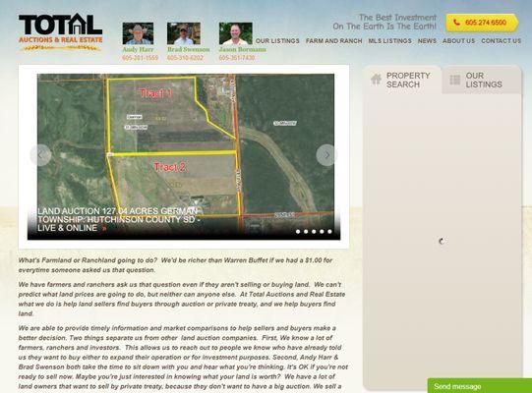
Task: Open Brad Swenson's photo thumbnail
Action: point(184,33)
